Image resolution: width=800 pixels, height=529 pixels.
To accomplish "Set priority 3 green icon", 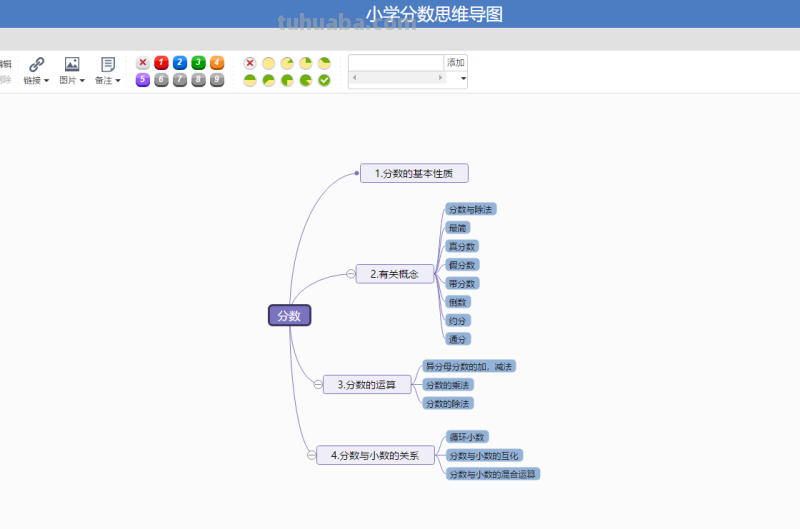I will pyautogui.click(x=198, y=63).
